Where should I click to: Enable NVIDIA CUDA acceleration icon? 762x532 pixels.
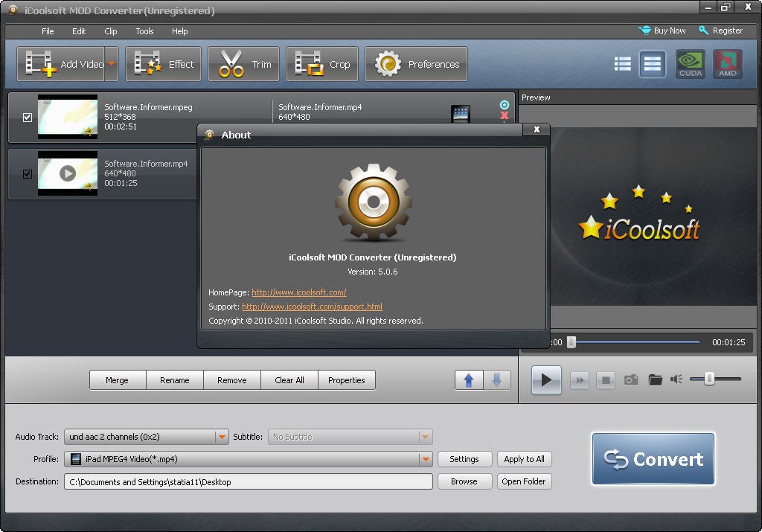(x=691, y=64)
